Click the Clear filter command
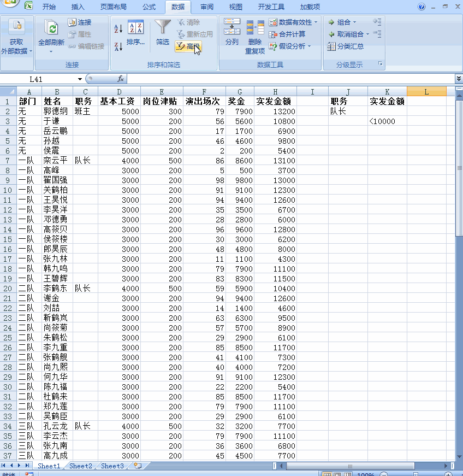 point(188,22)
